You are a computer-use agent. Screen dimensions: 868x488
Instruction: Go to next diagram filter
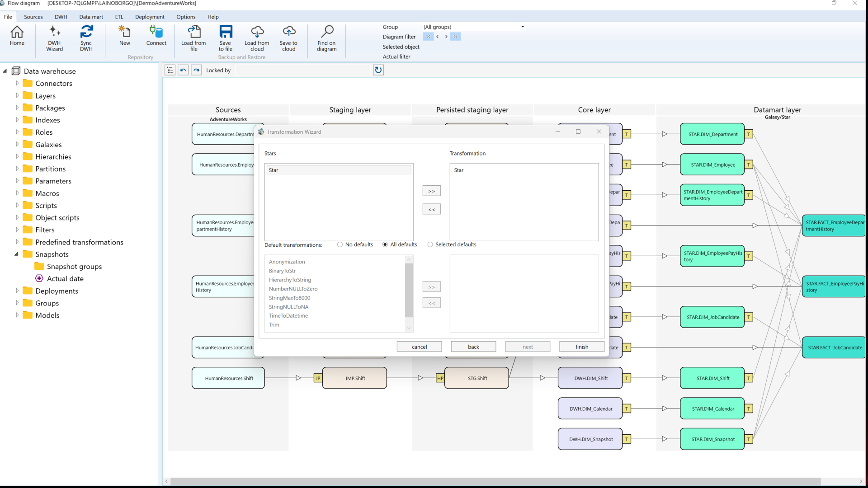(446, 37)
